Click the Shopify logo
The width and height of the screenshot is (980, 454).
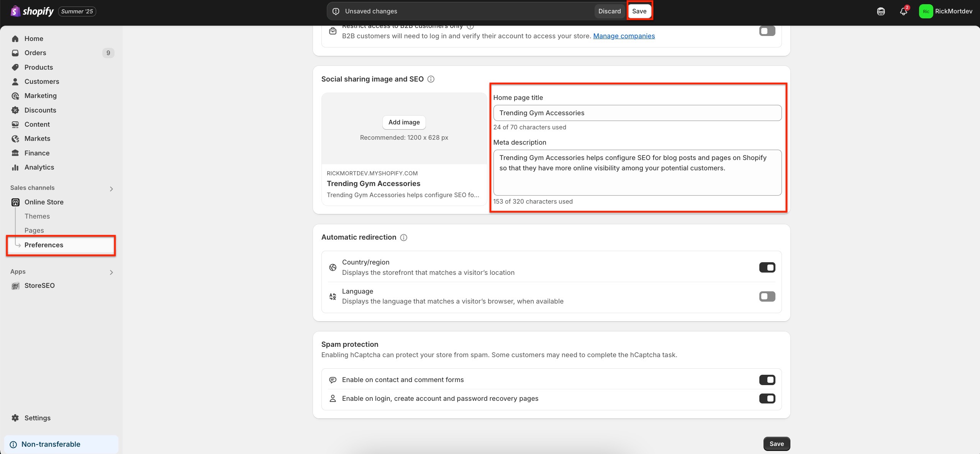pyautogui.click(x=32, y=11)
